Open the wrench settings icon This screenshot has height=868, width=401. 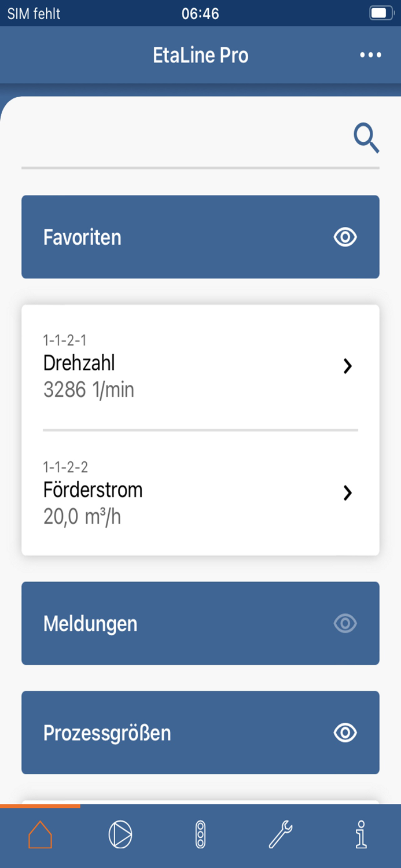(281, 834)
